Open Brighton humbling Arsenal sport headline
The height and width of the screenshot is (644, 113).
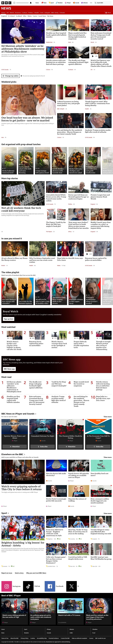coord(23,544)
